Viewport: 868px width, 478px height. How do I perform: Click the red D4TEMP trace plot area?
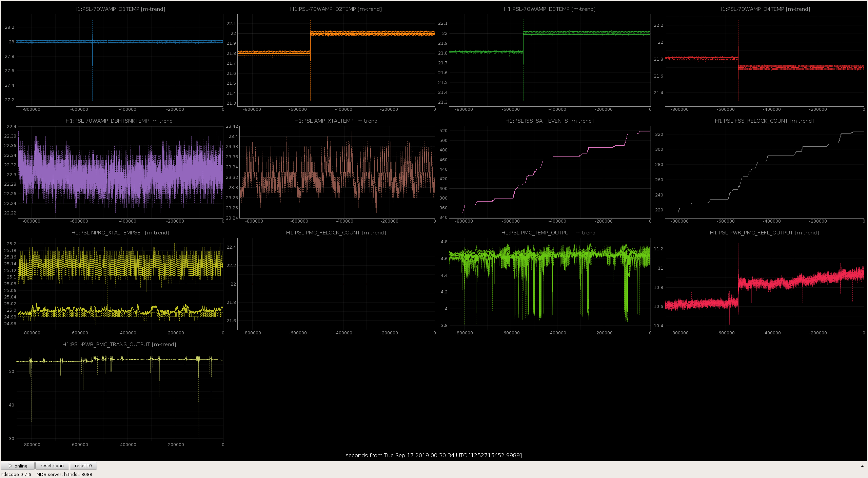(x=765, y=60)
